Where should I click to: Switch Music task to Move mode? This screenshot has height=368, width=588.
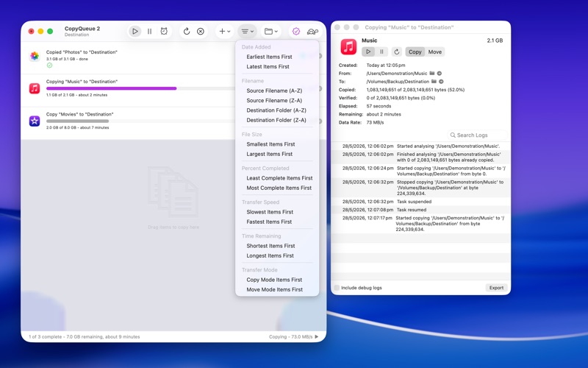tap(434, 52)
